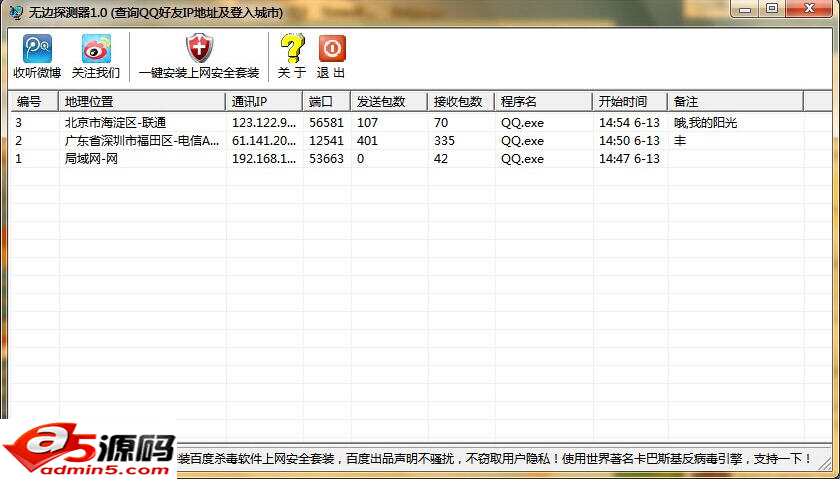
Task: Click sent packets value 107
Action: tap(368, 123)
